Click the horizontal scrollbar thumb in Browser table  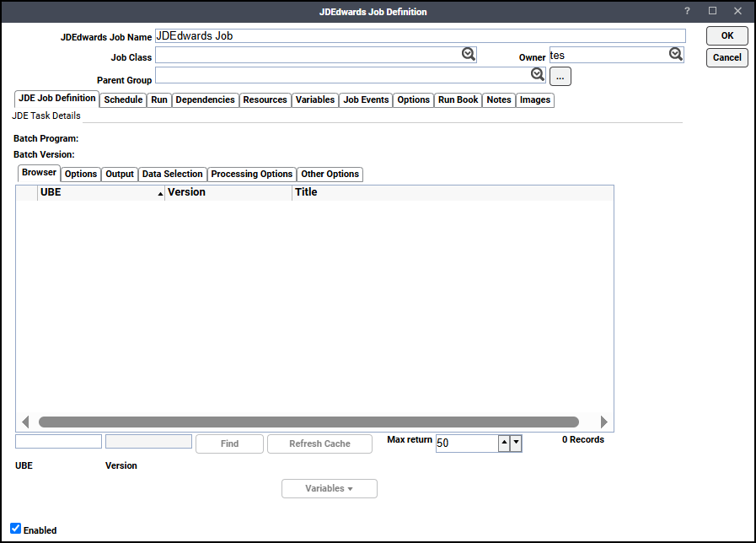coord(308,422)
